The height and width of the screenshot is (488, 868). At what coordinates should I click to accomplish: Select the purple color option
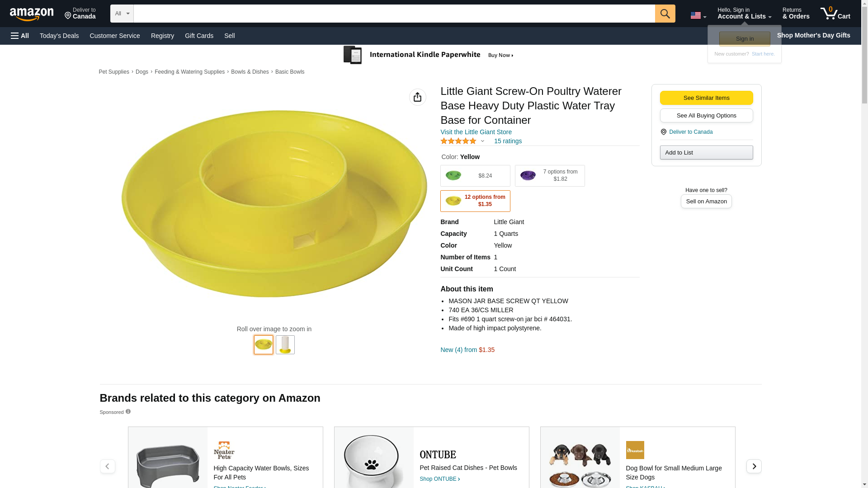549,176
